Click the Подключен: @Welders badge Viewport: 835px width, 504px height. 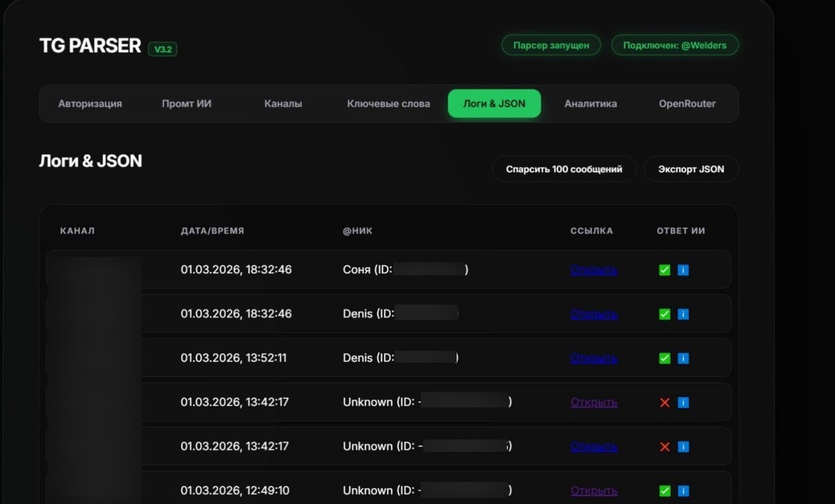coord(675,45)
